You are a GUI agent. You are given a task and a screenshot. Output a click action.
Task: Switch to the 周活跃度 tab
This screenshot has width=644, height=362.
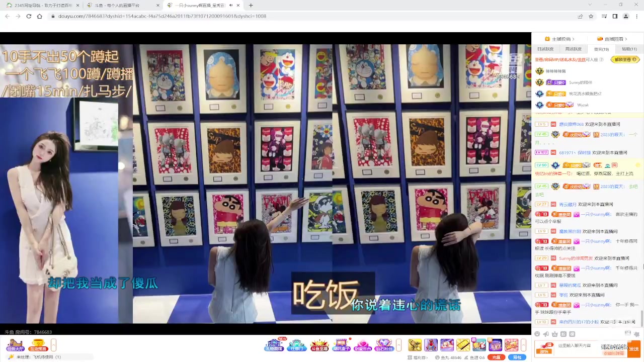click(573, 49)
